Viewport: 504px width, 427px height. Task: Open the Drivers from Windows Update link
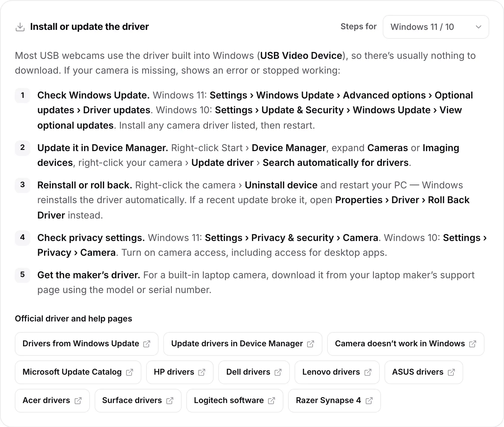pos(87,344)
